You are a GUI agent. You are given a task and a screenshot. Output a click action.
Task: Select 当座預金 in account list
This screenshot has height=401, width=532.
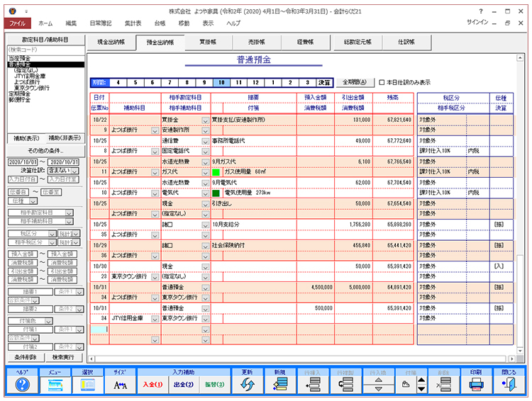[19, 58]
